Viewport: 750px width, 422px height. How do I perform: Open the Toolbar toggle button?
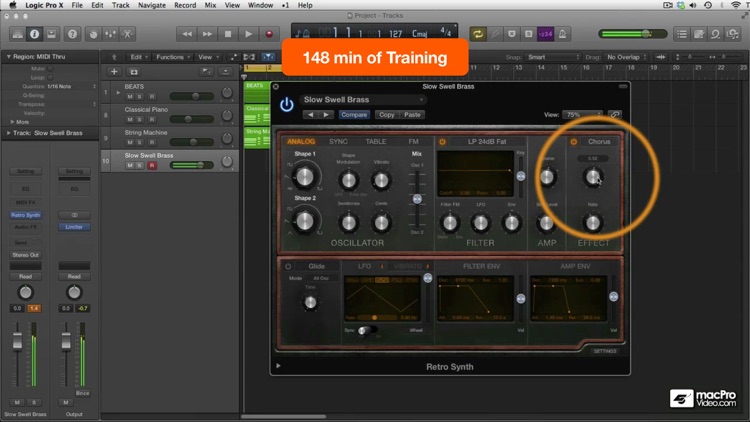pyautogui.click(x=51, y=34)
